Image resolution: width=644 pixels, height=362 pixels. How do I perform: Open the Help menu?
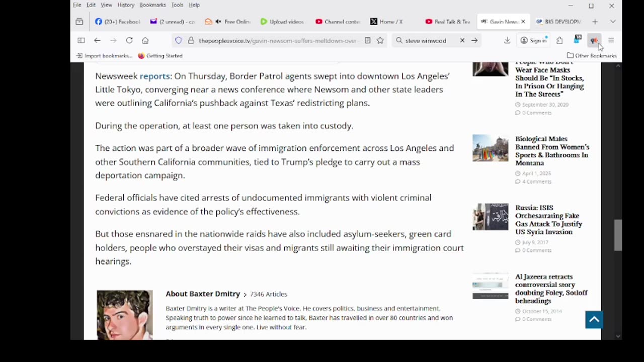[194, 5]
